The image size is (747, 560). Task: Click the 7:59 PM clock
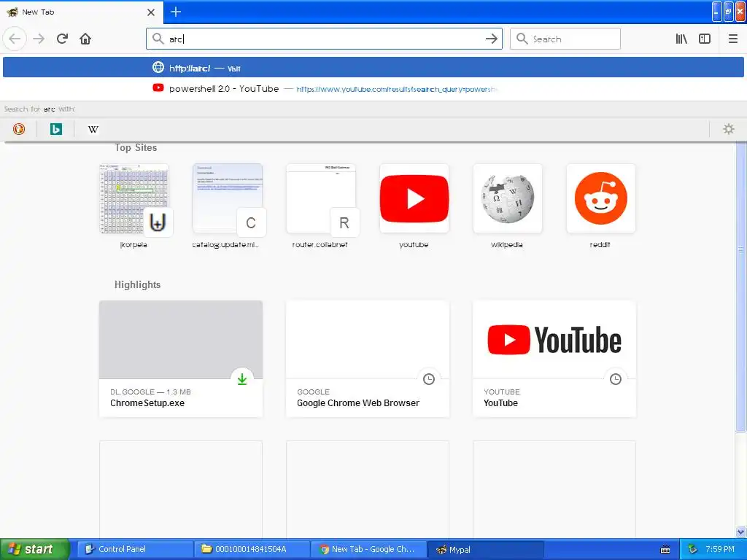pos(720,549)
